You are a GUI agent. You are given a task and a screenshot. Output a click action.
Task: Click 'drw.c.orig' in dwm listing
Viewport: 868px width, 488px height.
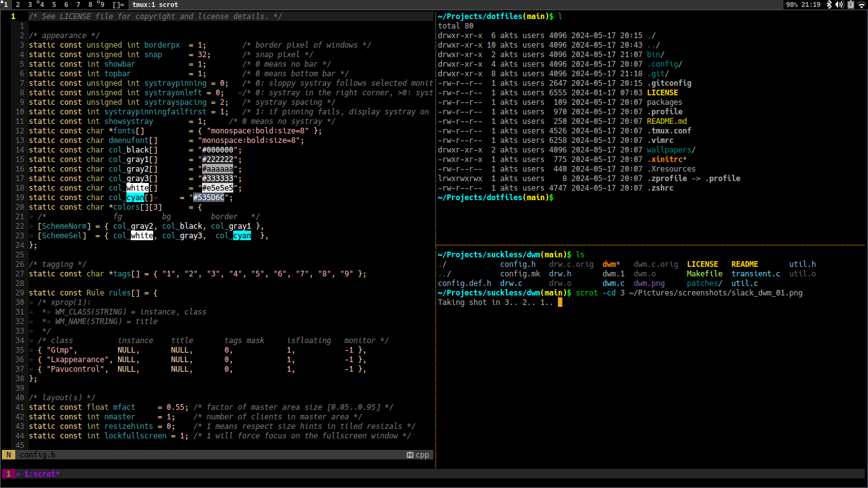click(x=571, y=264)
